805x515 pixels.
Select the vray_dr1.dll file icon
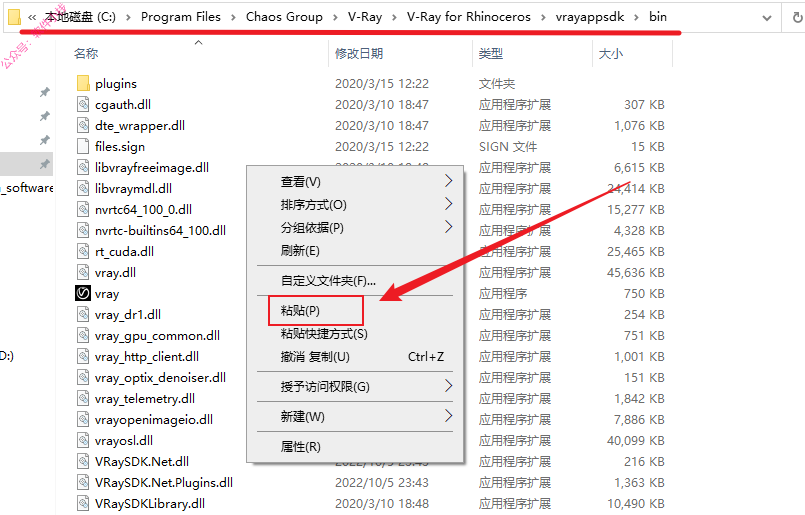tap(83, 314)
